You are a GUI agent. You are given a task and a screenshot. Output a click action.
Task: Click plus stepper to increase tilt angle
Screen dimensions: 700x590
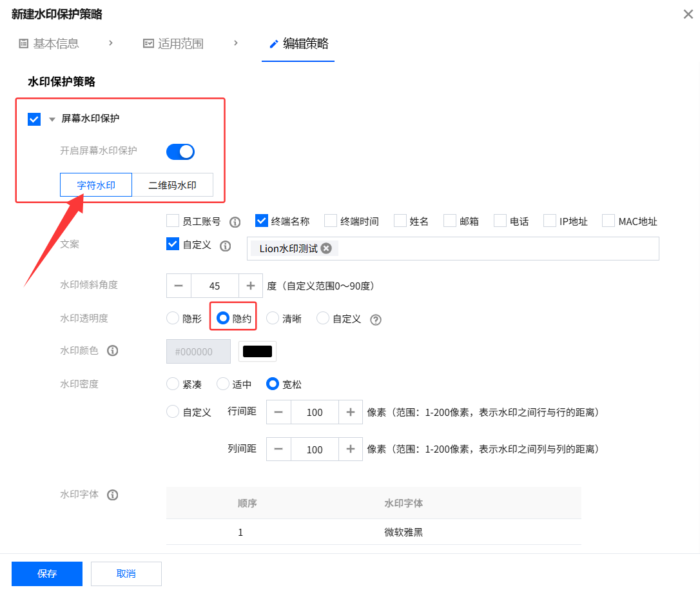(x=251, y=286)
